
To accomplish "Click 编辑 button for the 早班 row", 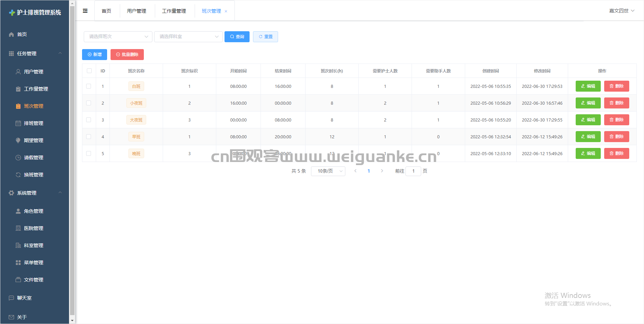I will tap(588, 137).
